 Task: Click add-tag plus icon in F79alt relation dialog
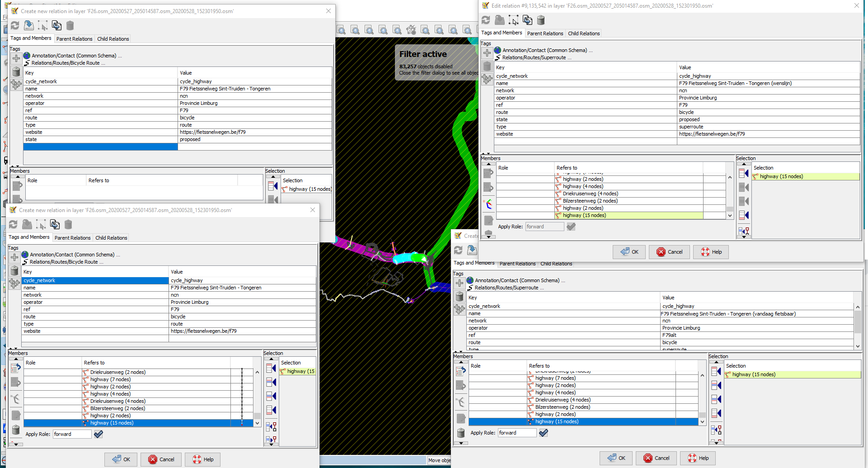(x=460, y=283)
